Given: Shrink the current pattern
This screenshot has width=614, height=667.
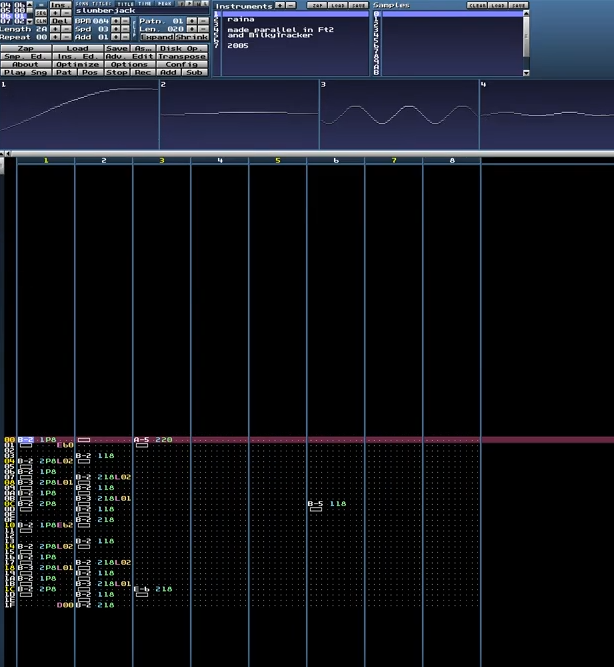Looking at the screenshot, I should pos(191,37).
